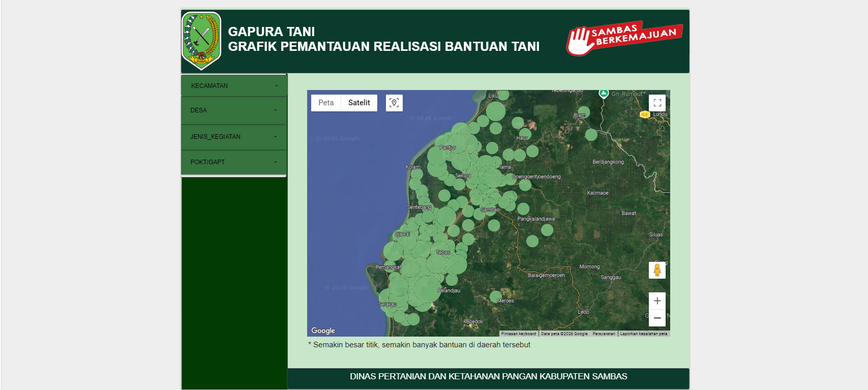Click the Lundu label on the map

[x=660, y=114]
